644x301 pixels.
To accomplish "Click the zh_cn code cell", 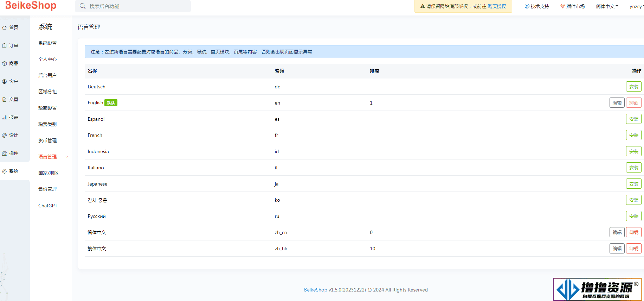I will pyautogui.click(x=281, y=232).
